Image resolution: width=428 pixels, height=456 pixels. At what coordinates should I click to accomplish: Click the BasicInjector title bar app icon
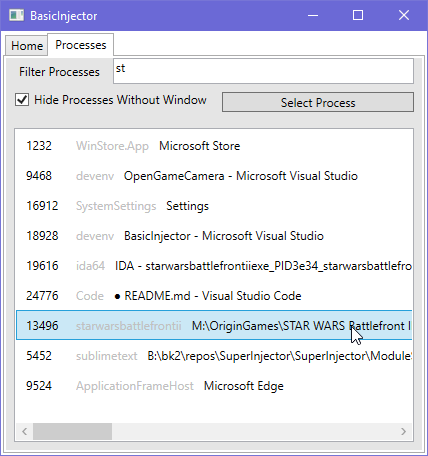(16, 15)
